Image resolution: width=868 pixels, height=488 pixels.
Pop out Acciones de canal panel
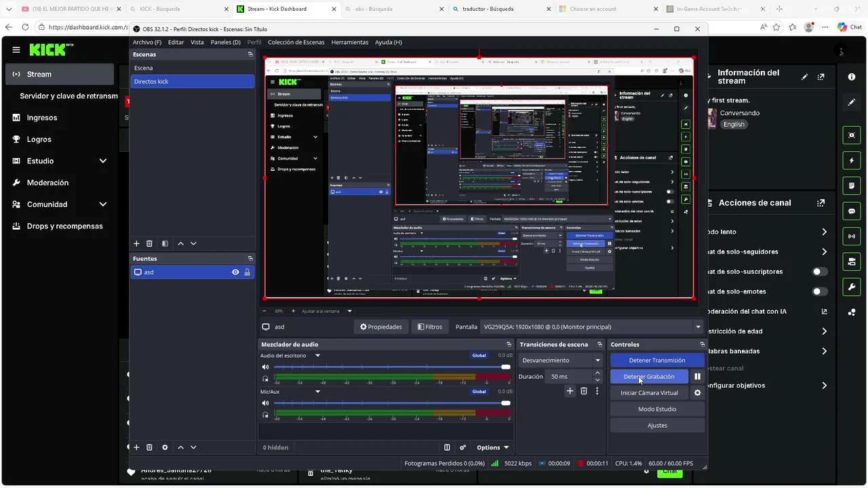pos(821,203)
